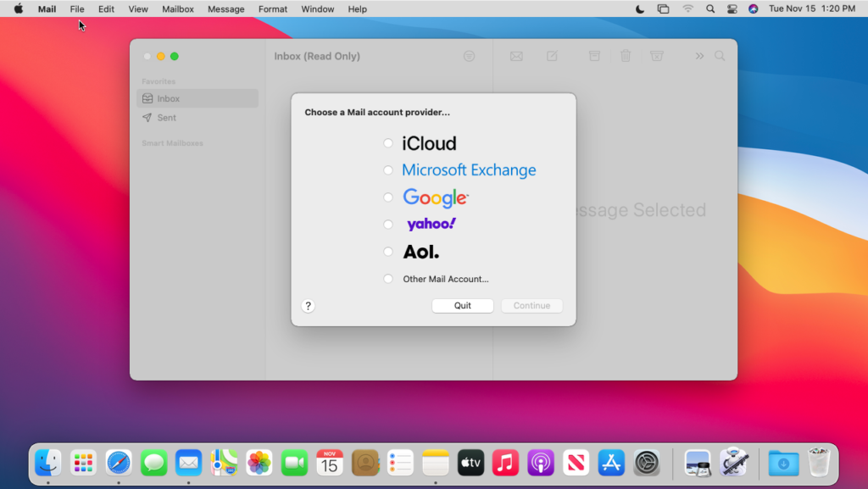The height and width of the screenshot is (489, 868).
Task: Click the Siri icon in menu bar
Action: coord(754,8)
